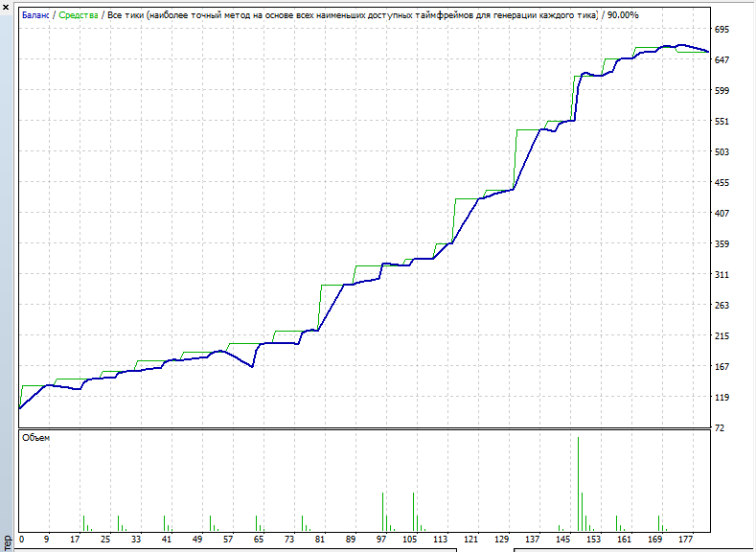
Task: Click the 455 value on the vertical axis
Action: [x=722, y=183]
